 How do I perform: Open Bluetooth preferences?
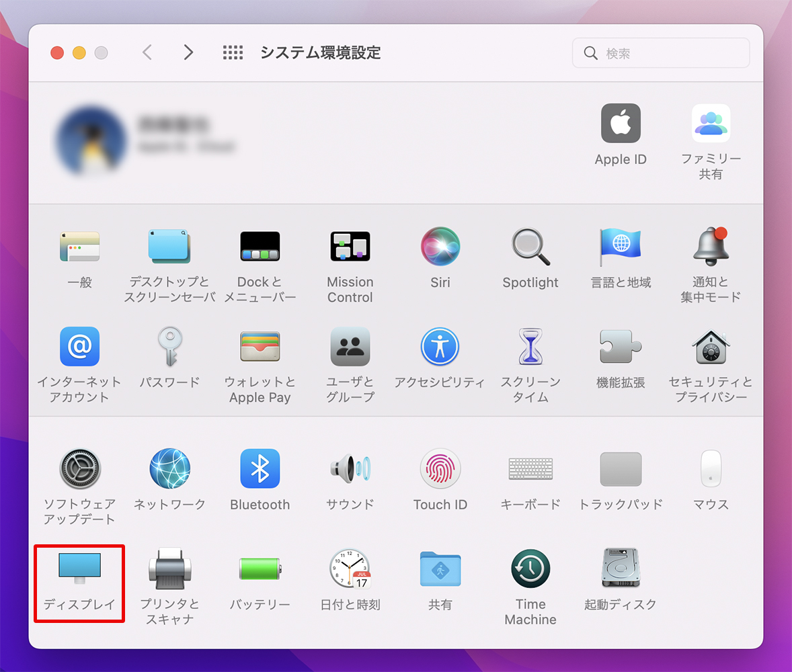260,468
